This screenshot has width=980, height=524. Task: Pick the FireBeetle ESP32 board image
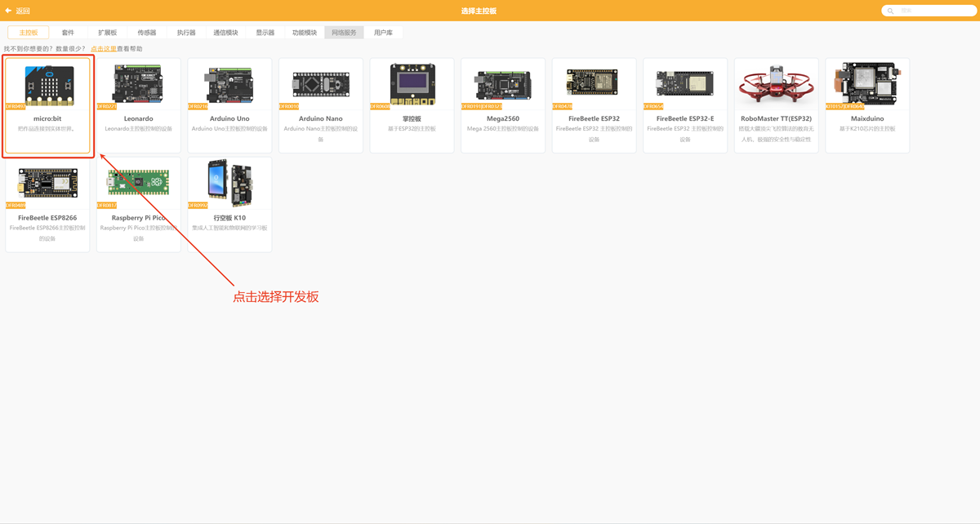pyautogui.click(x=594, y=82)
